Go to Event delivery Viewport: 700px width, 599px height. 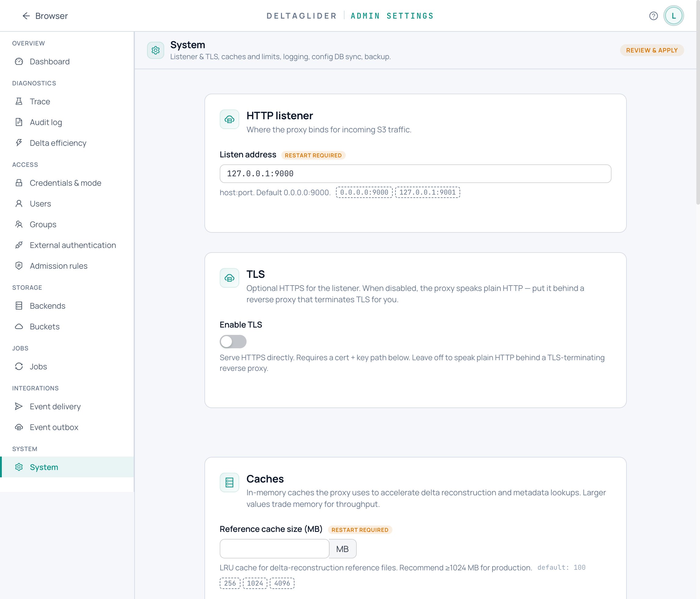click(x=67, y=406)
